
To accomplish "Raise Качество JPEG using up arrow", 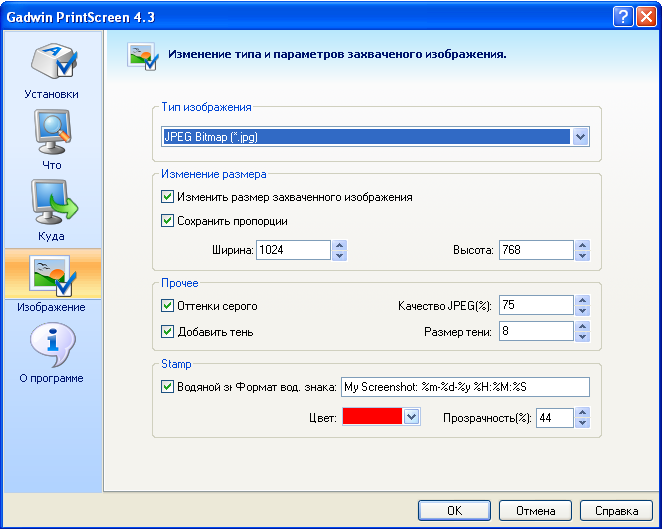I will (x=582, y=301).
